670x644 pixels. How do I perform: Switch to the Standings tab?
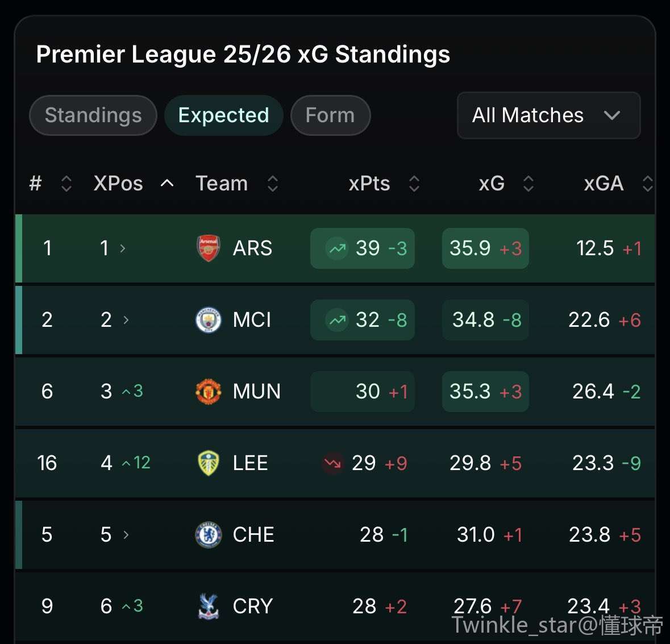coord(93,115)
